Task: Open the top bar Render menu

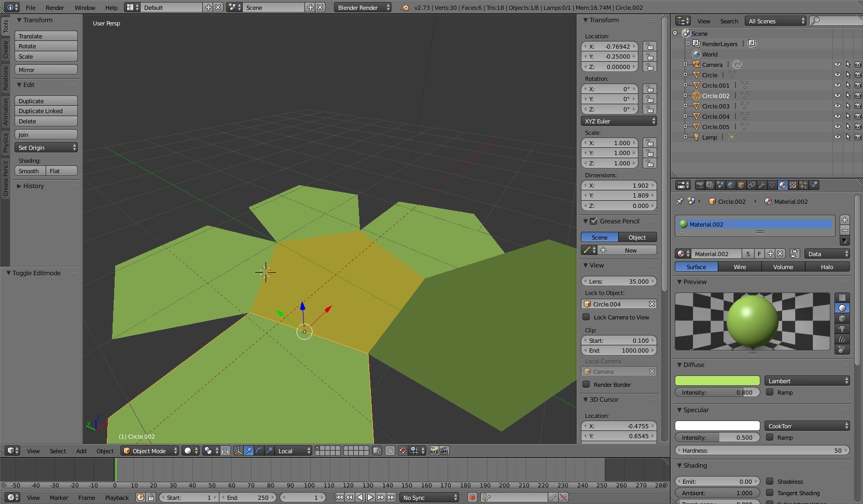Action: coord(54,7)
